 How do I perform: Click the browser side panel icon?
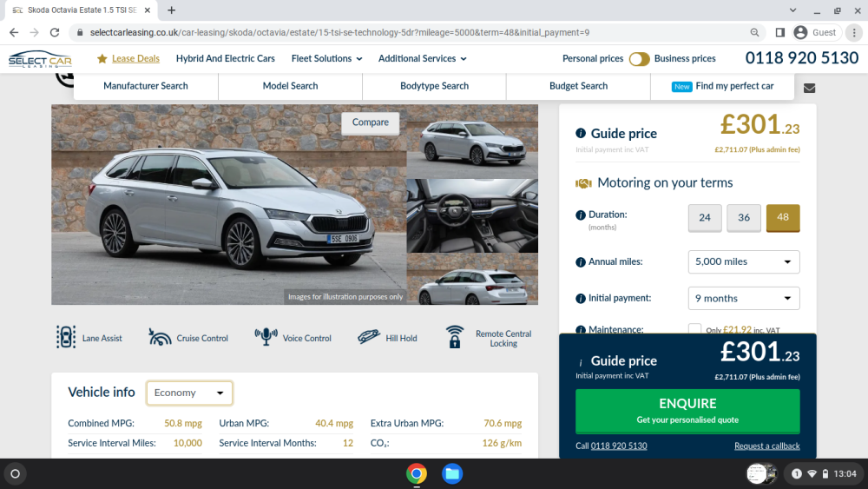point(780,33)
